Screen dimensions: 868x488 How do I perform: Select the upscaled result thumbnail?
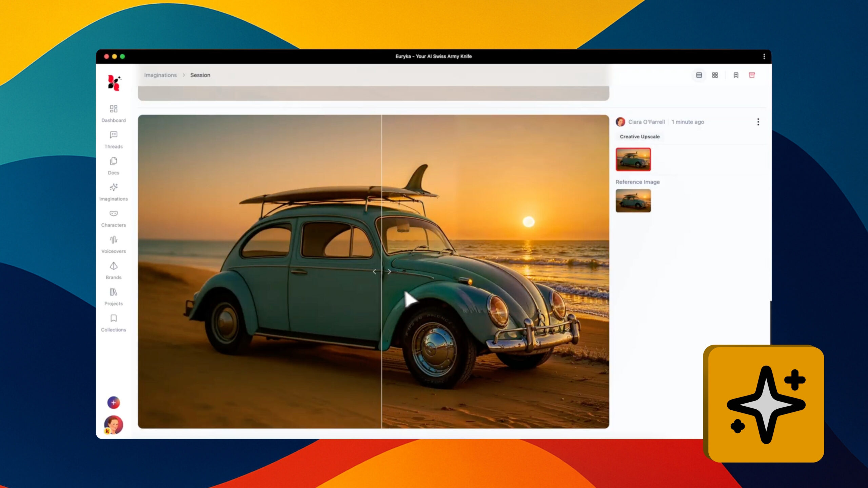click(633, 159)
